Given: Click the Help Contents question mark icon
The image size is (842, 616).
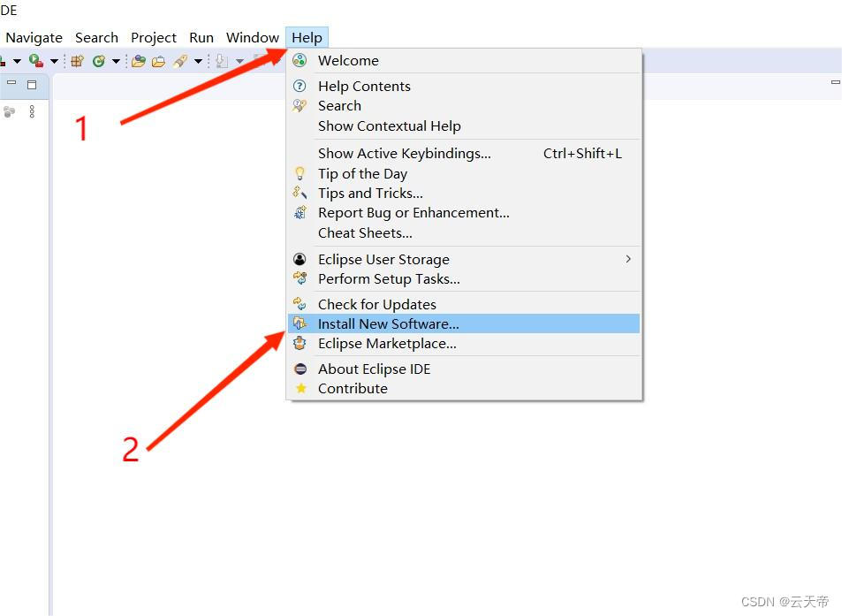Looking at the screenshot, I should pyautogui.click(x=300, y=86).
